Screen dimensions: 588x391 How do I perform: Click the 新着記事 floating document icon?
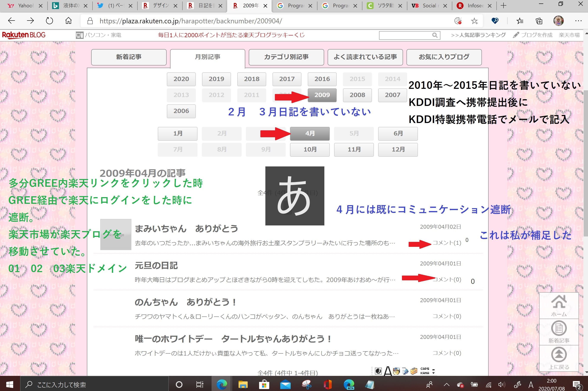pos(559,332)
